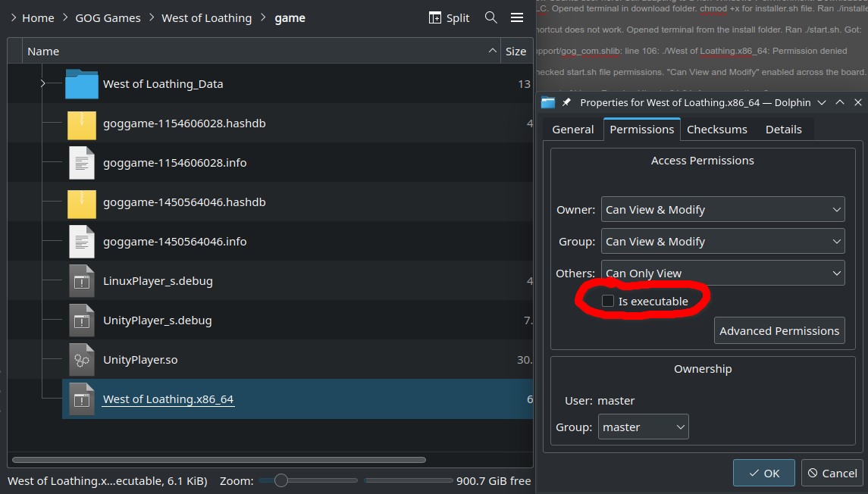Image resolution: width=868 pixels, height=494 pixels.
Task: Select goggame-1154606028.hashdb file name
Action: tap(184, 123)
